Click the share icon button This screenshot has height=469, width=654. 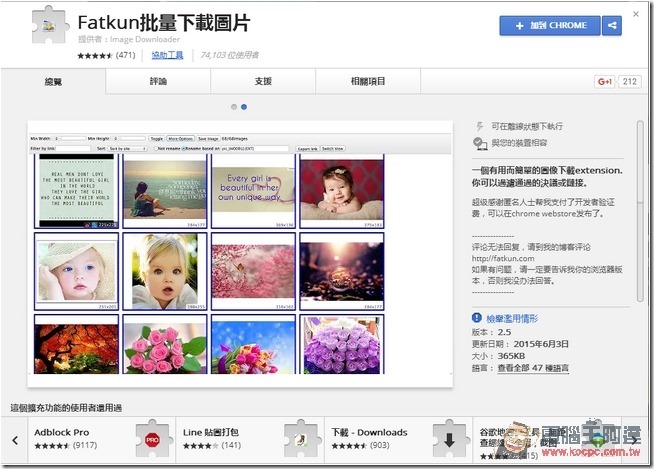612,25
